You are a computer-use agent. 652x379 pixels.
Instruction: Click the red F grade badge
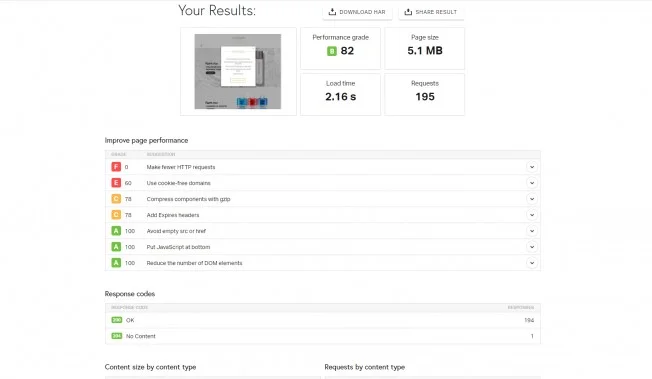click(x=116, y=167)
